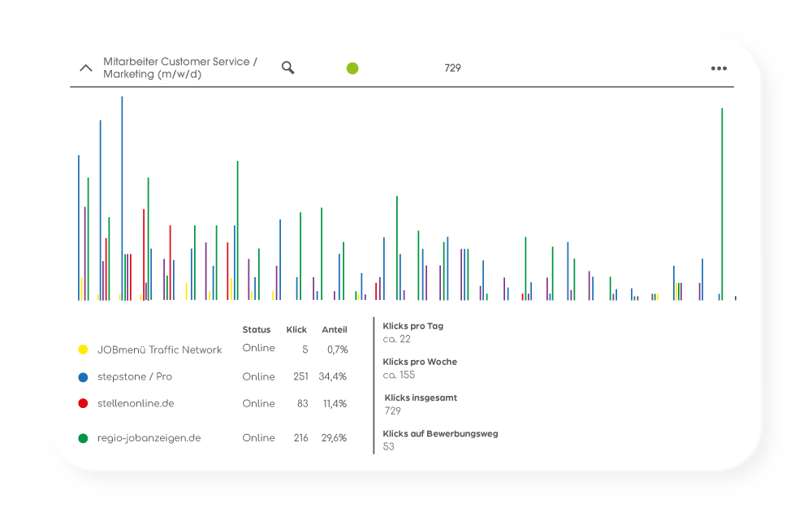Sort by the Status column header
This screenshot has height=508, width=812.
257,330
